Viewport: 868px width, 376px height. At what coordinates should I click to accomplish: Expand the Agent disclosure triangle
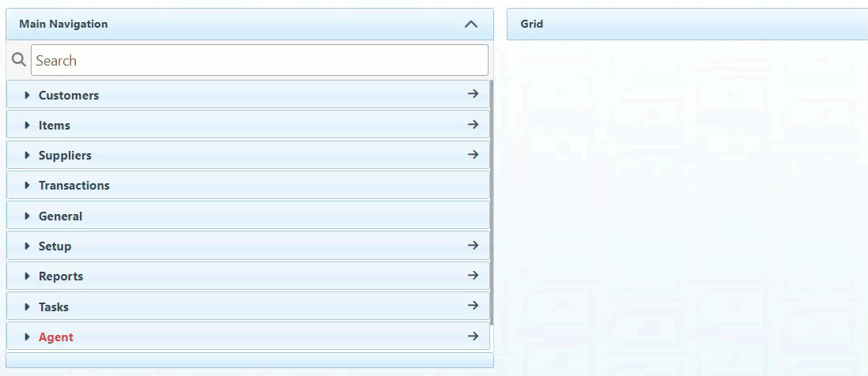(27, 337)
